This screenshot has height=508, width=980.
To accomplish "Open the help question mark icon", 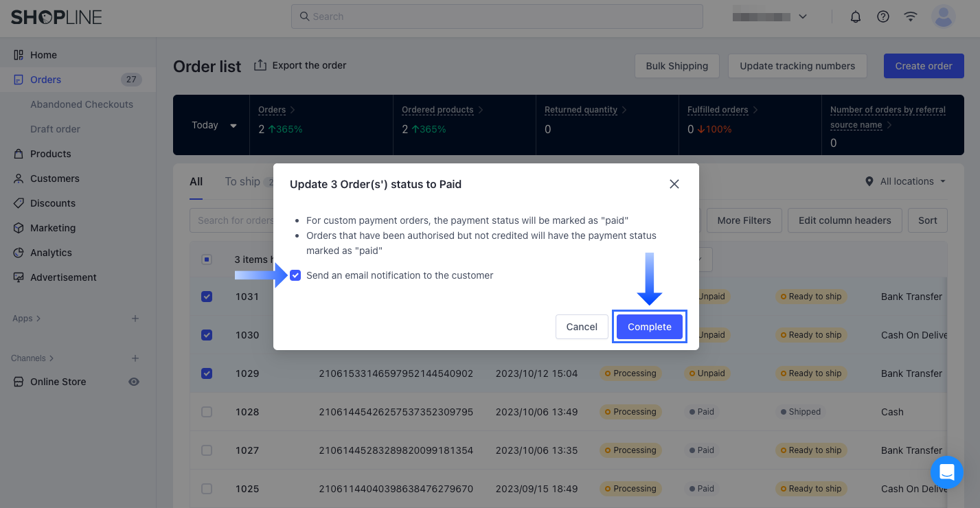I will (883, 17).
